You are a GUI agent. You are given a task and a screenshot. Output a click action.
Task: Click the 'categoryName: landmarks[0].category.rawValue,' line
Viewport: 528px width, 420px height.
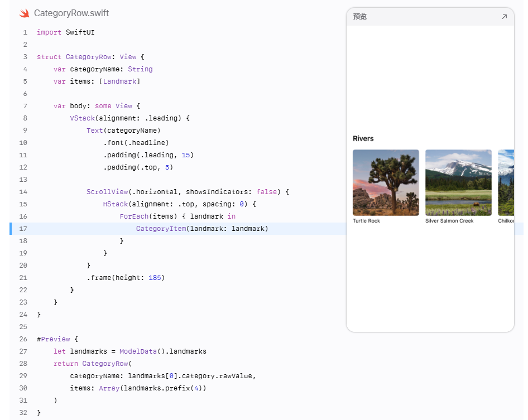click(163, 376)
